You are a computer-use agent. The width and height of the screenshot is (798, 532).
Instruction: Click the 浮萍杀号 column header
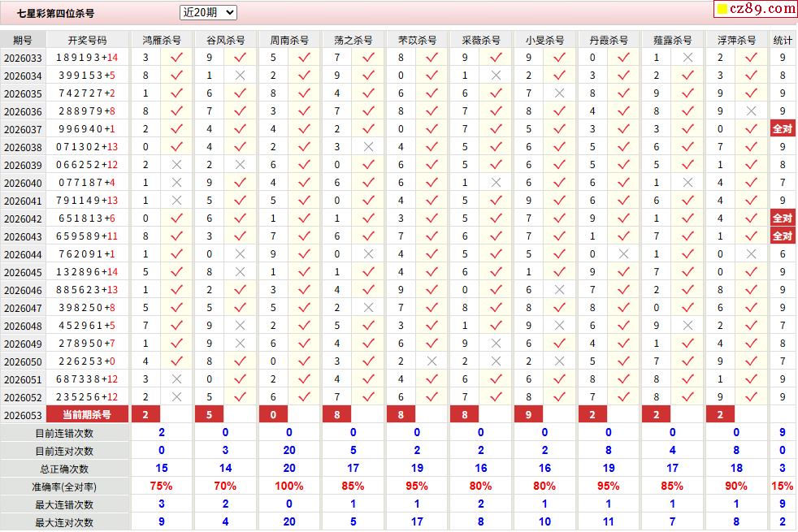tap(736, 40)
